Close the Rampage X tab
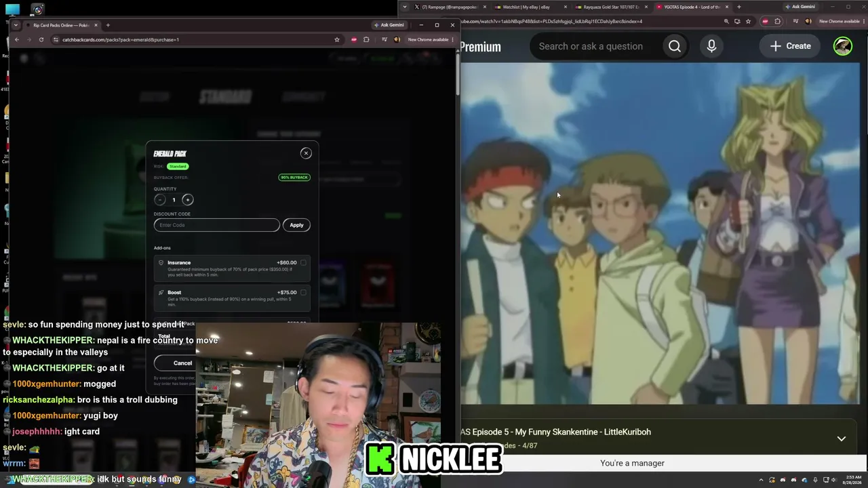 pos(484,7)
